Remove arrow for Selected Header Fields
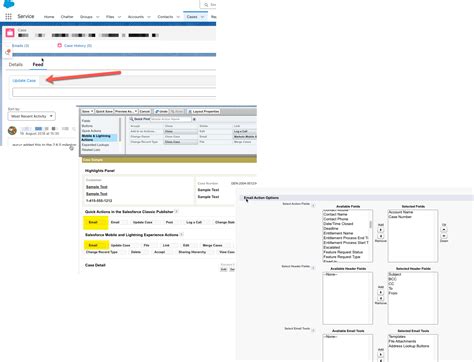474x362 pixels. 381,298
